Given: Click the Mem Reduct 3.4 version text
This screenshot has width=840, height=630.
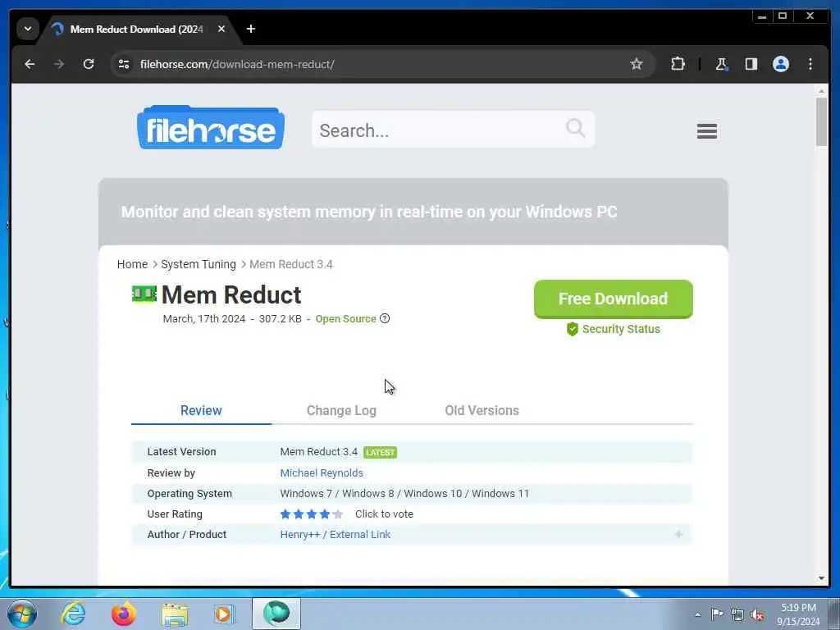Looking at the screenshot, I should coord(319,452).
